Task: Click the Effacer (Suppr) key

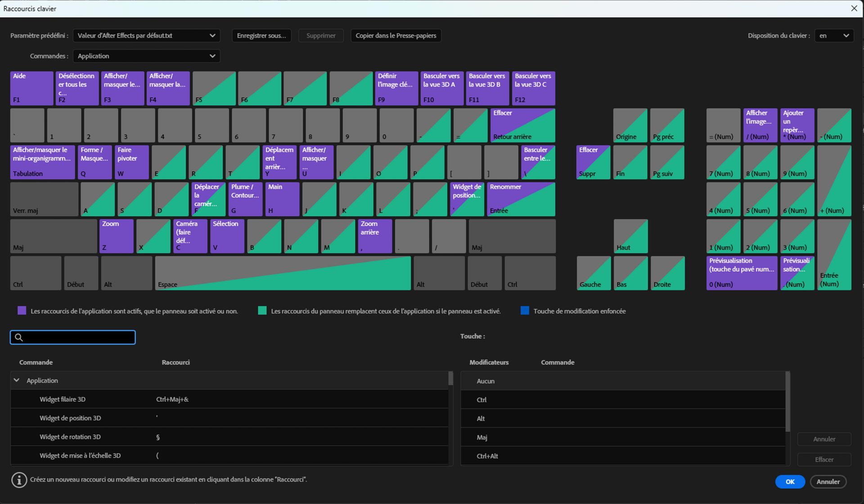Action: pos(592,162)
